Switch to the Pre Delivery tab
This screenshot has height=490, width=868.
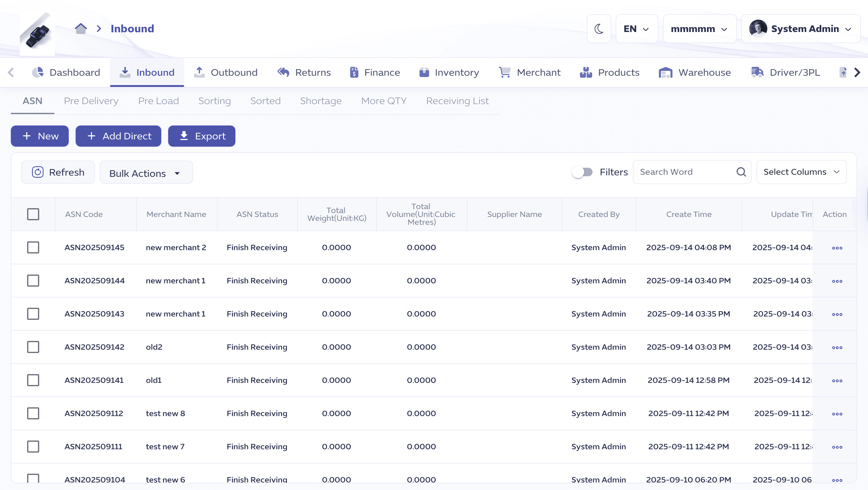(x=91, y=101)
